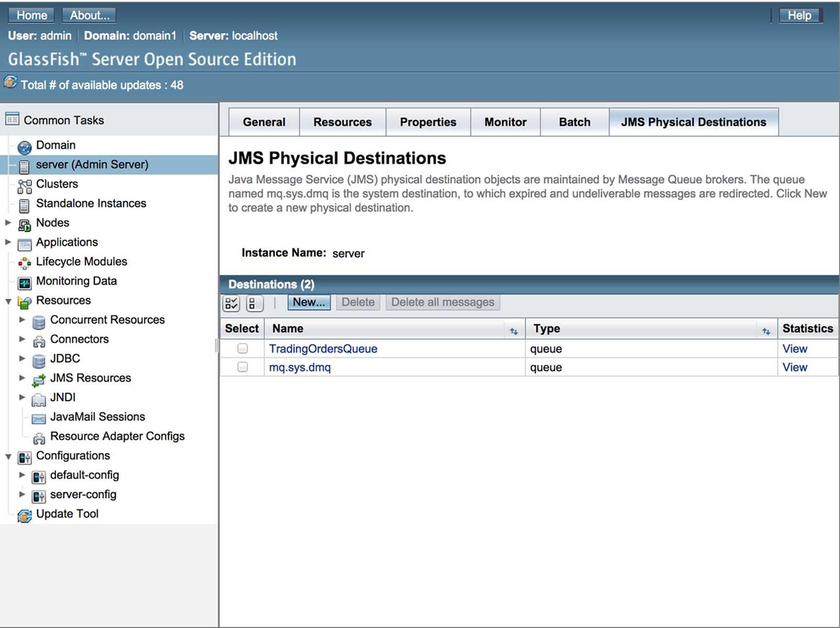Click the Nodes icon in tree
Screen dimensions: 840x628
(25, 225)
